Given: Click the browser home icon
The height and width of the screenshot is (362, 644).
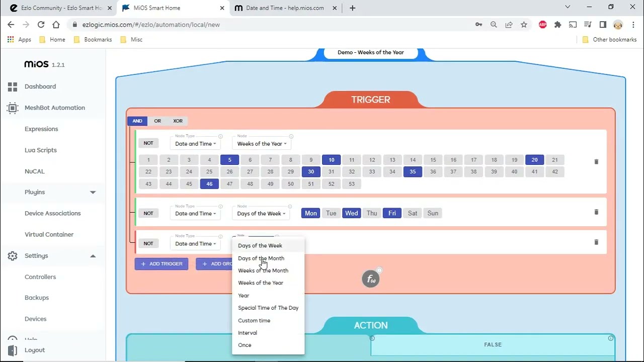Looking at the screenshot, I should click(56, 24).
